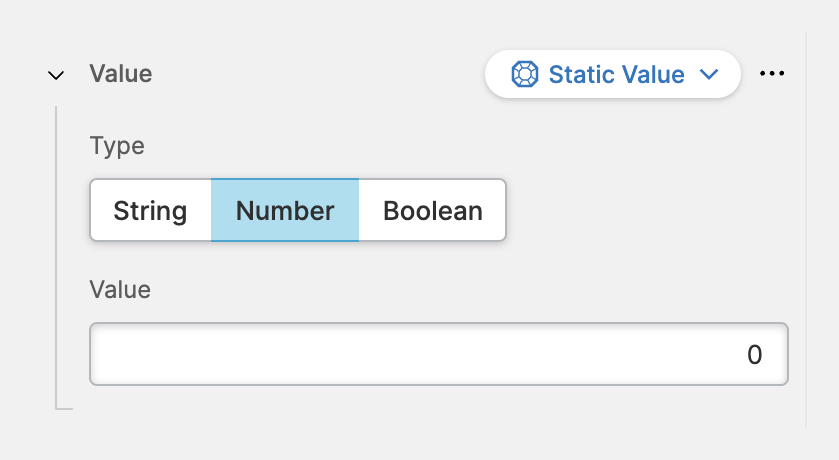Screen dimensions: 839x460
Task: Click the ellipsis icon right of Static Value
Action: pos(772,74)
